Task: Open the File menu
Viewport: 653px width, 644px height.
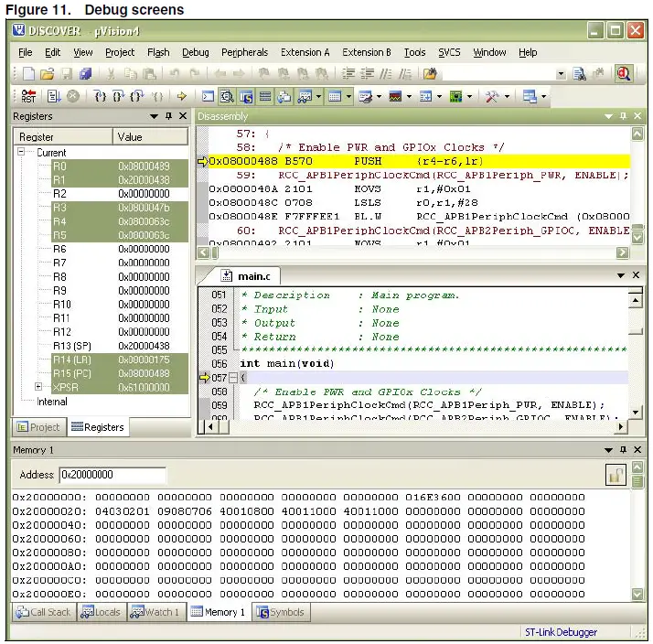Action: pos(25,52)
